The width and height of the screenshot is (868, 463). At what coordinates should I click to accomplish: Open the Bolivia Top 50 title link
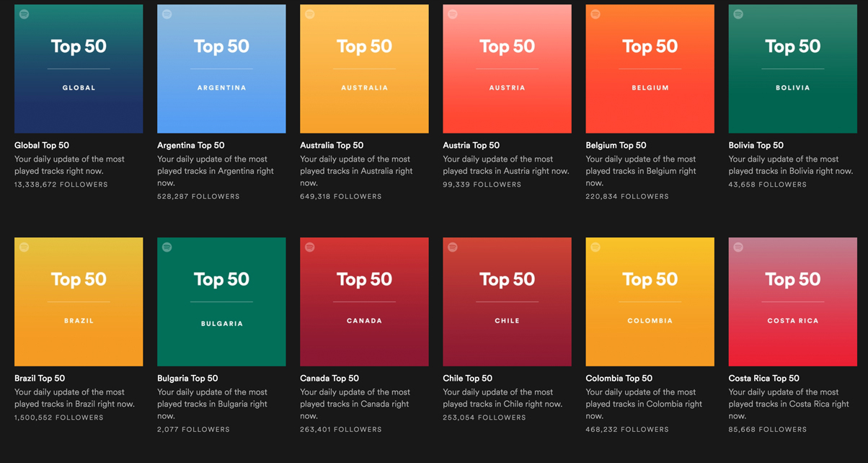pos(756,145)
